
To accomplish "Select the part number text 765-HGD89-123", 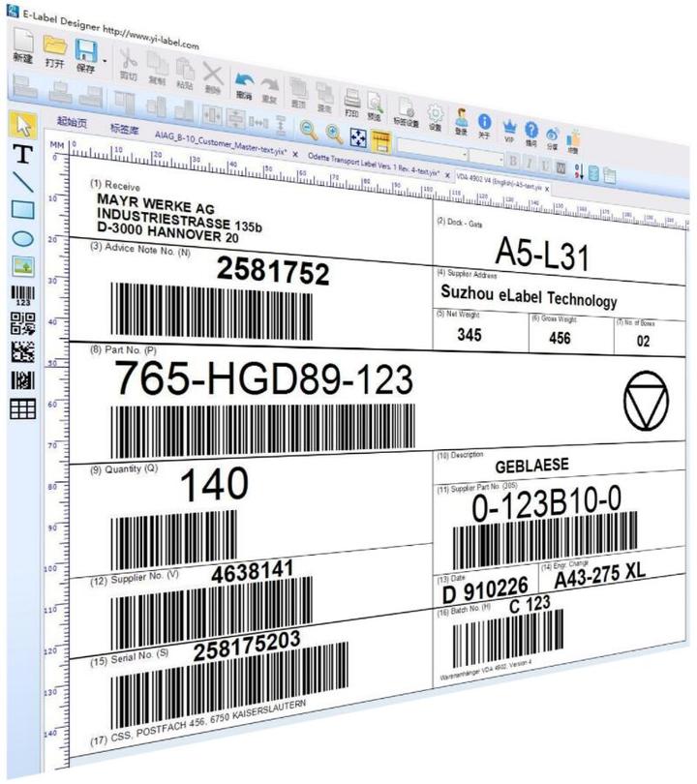I will 263,378.
